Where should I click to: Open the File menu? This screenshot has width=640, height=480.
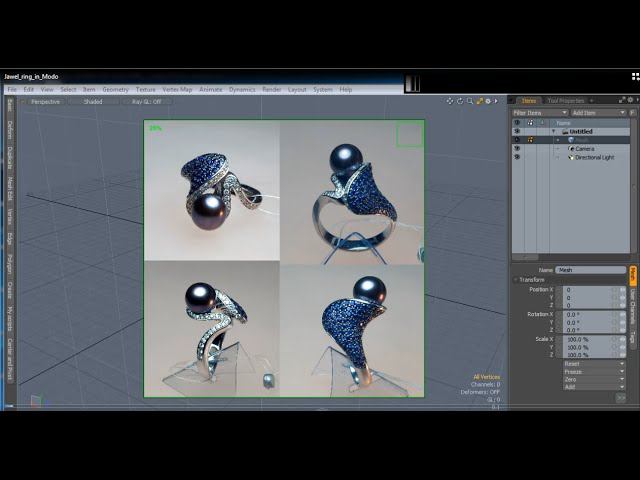12,89
